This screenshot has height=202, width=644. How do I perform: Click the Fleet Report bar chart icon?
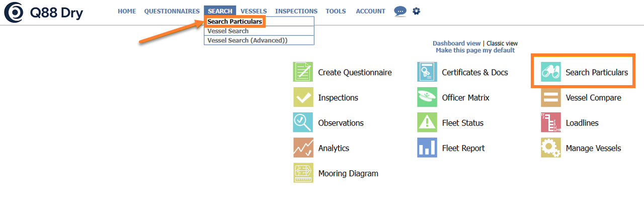pyautogui.click(x=427, y=148)
